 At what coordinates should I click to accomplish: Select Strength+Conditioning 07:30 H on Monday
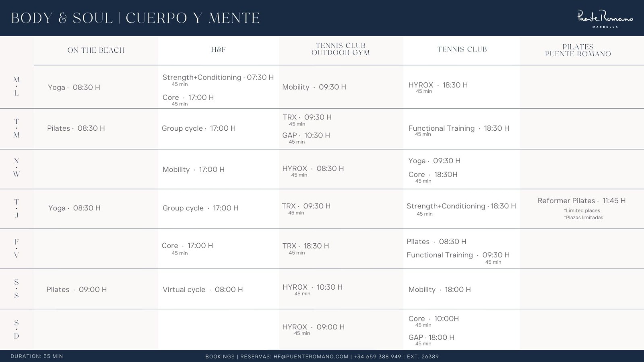218,77
